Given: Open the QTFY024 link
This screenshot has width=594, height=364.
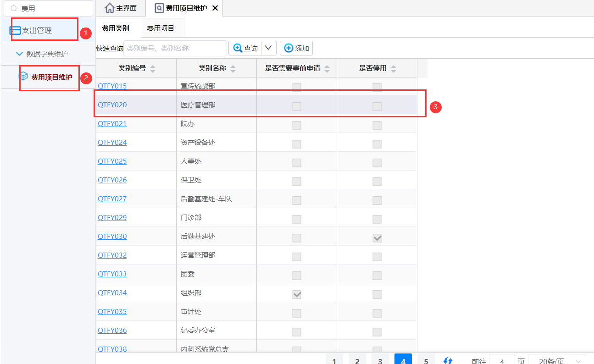Looking at the screenshot, I should pos(112,143).
